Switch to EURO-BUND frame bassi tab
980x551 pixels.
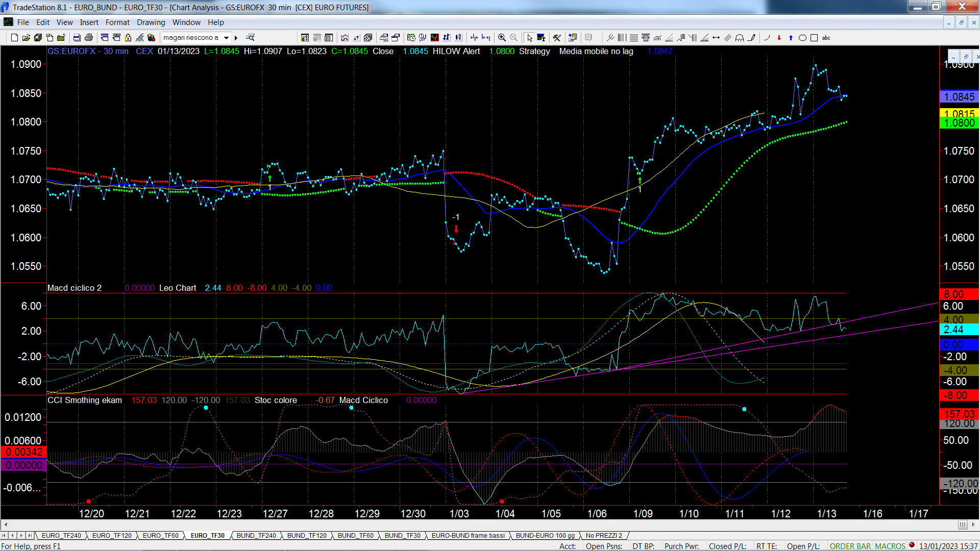click(468, 536)
